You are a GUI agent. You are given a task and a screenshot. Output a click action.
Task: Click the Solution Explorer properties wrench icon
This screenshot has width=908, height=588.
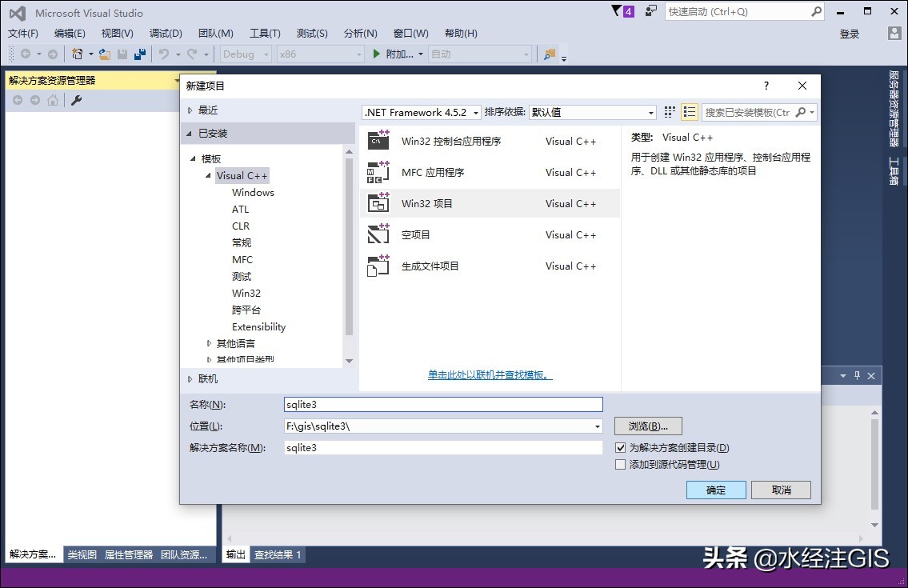pyautogui.click(x=76, y=100)
